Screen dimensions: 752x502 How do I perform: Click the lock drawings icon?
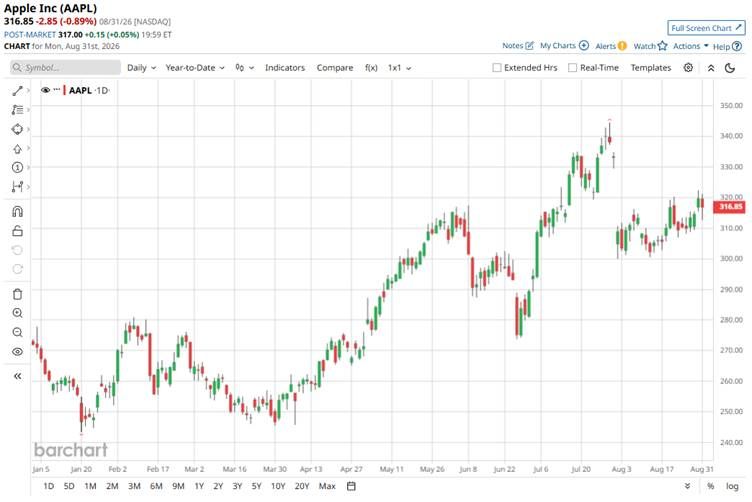pyautogui.click(x=17, y=231)
